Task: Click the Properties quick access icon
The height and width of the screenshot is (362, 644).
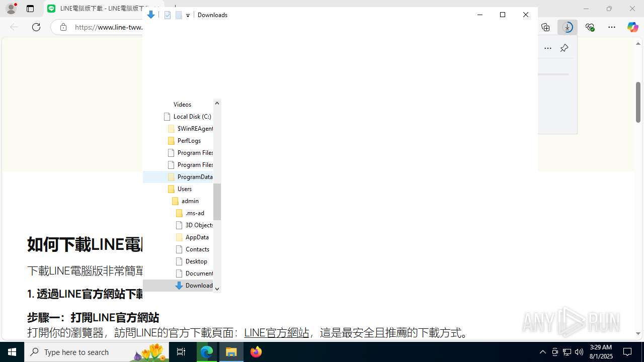Action: point(168,15)
